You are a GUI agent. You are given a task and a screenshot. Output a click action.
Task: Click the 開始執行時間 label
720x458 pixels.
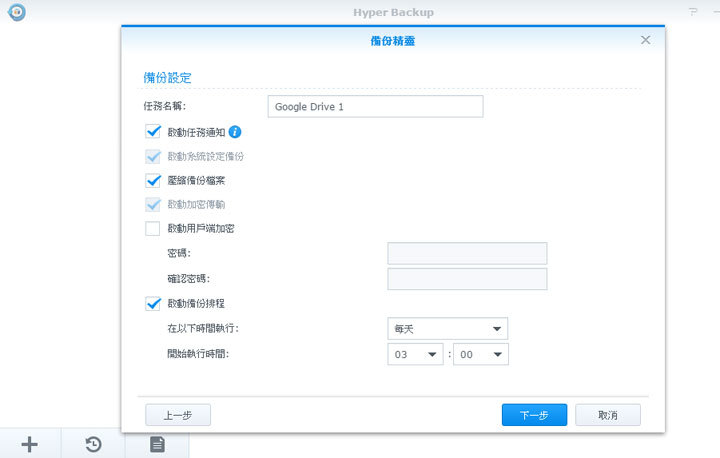pyautogui.click(x=198, y=354)
